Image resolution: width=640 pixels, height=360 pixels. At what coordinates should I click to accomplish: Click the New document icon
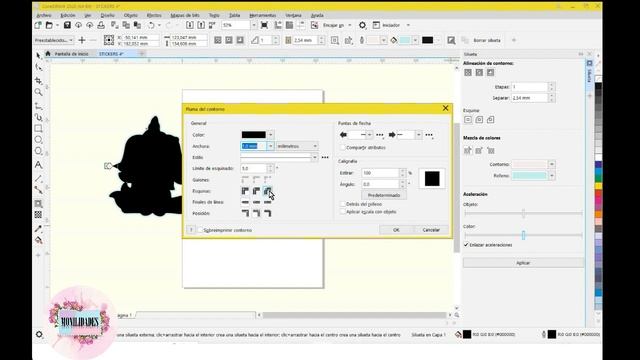(x=38, y=25)
